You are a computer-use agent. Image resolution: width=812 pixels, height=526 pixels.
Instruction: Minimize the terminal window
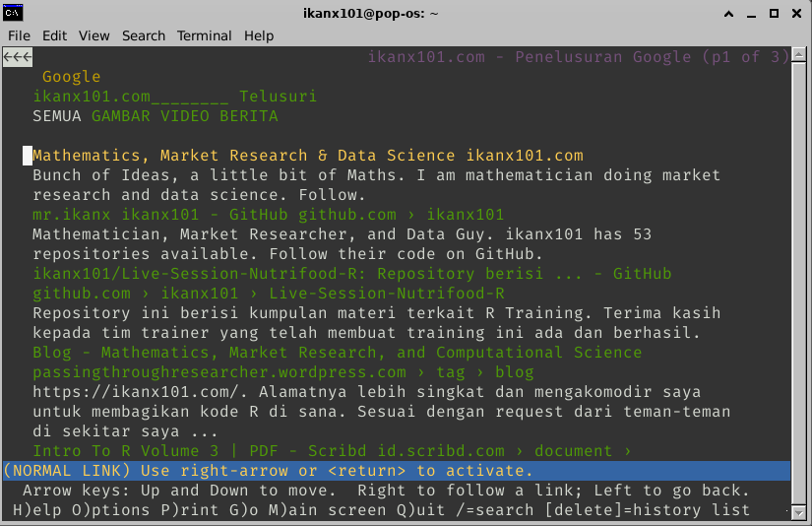751,14
